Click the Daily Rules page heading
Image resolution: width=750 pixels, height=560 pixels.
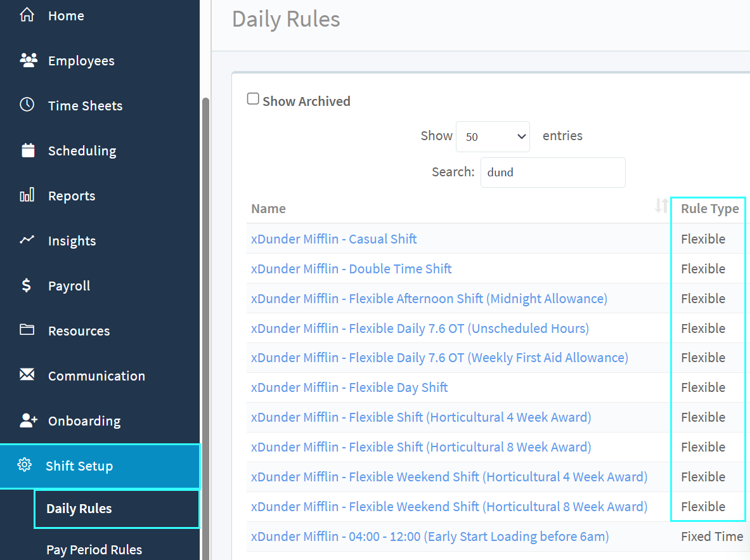286,20
